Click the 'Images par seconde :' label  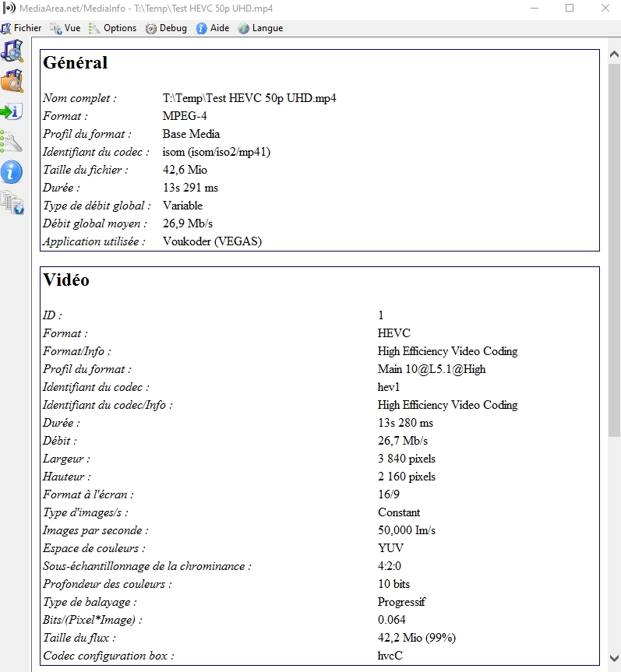[95, 530]
